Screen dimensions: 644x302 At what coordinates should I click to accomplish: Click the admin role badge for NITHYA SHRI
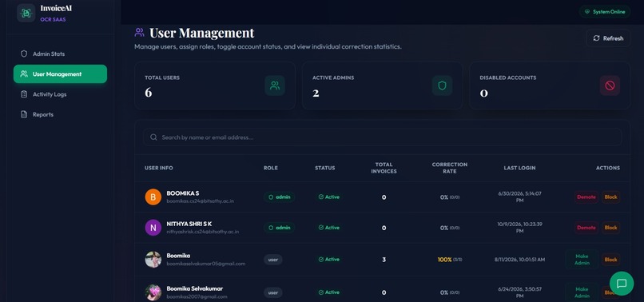280,228
